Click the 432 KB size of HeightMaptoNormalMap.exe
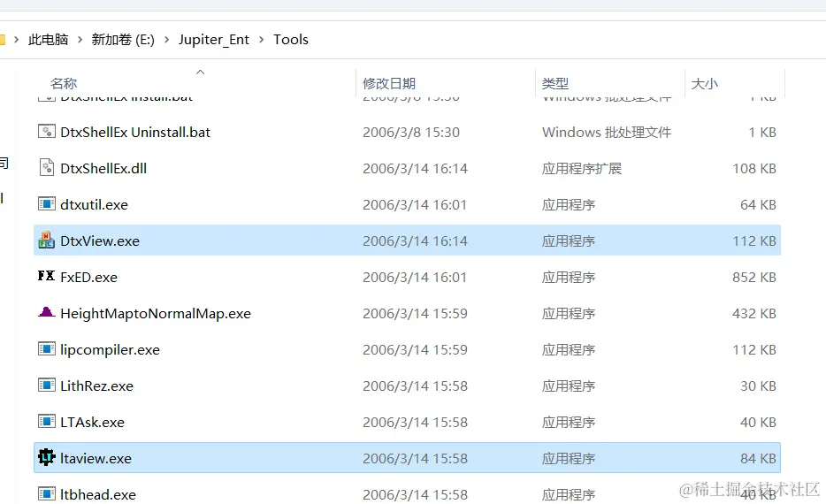The width and height of the screenshot is (826, 504). 753,314
